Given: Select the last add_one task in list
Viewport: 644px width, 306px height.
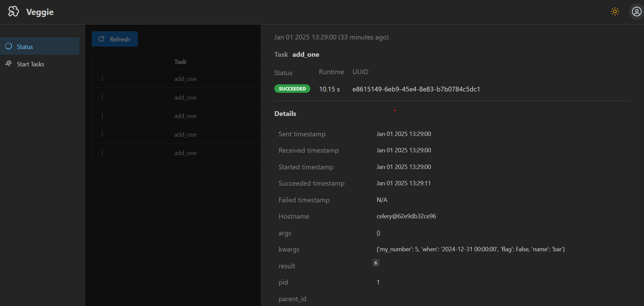Looking at the screenshot, I should click(185, 153).
